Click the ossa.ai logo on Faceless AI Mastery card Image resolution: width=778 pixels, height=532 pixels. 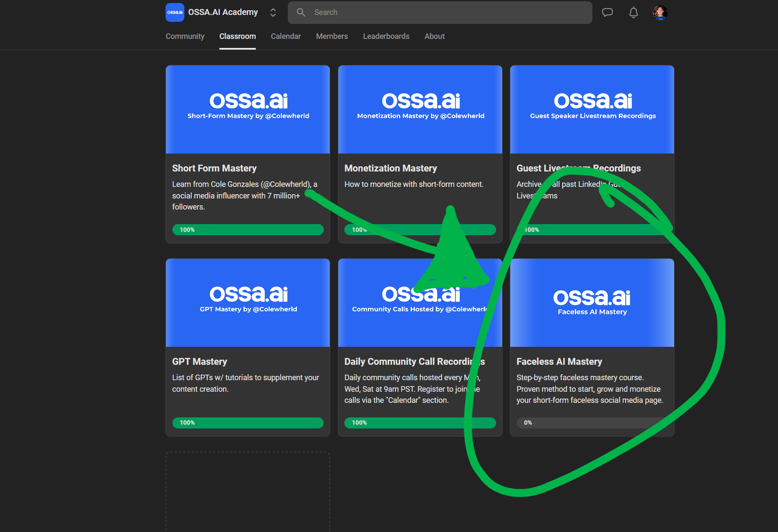click(592, 297)
